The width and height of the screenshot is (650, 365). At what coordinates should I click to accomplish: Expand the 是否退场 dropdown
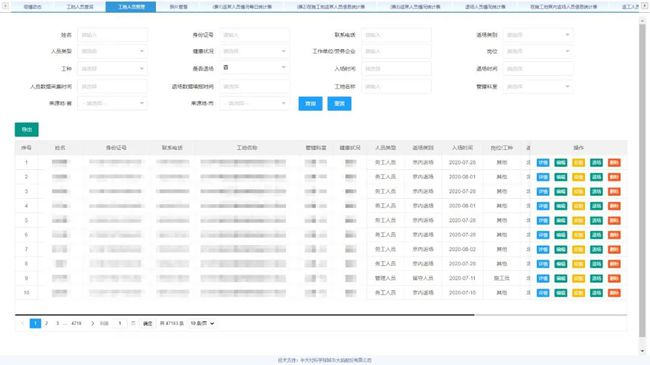tap(254, 68)
